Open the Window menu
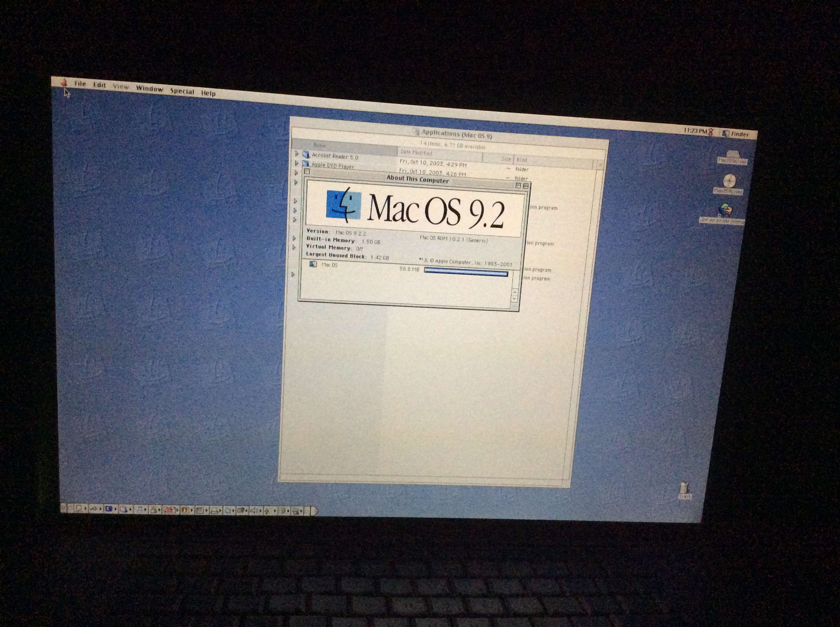The image size is (840, 627). (150, 88)
